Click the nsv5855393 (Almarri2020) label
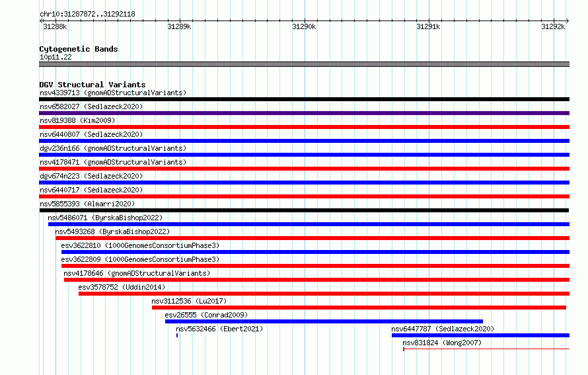This screenshot has height=375, width=588. click(x=87, y=204)
